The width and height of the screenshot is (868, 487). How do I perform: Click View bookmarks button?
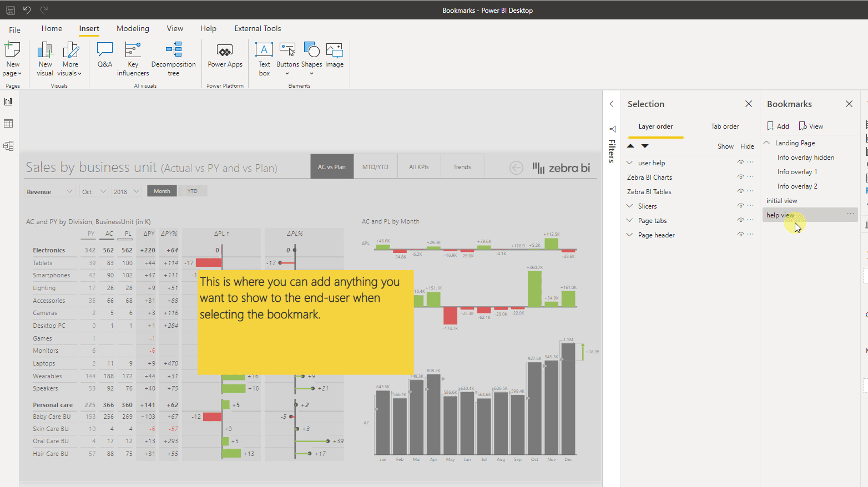pos(811,126)
